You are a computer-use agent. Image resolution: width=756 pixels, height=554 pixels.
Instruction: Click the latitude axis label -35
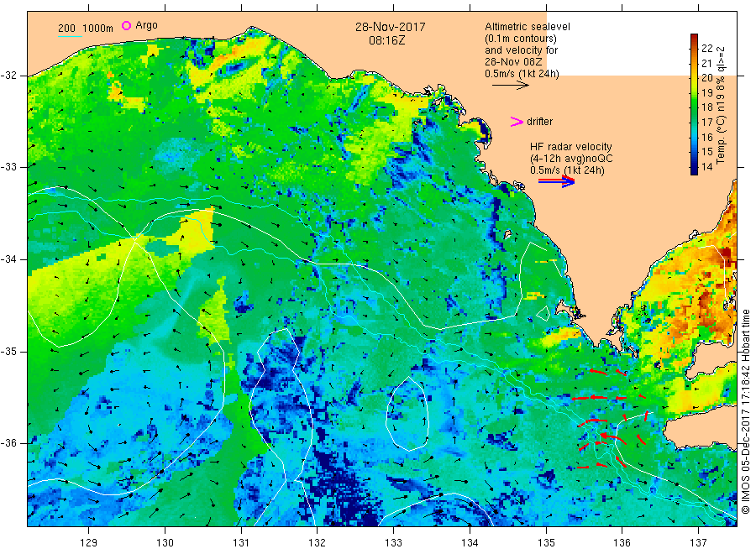tap(8, 351)
